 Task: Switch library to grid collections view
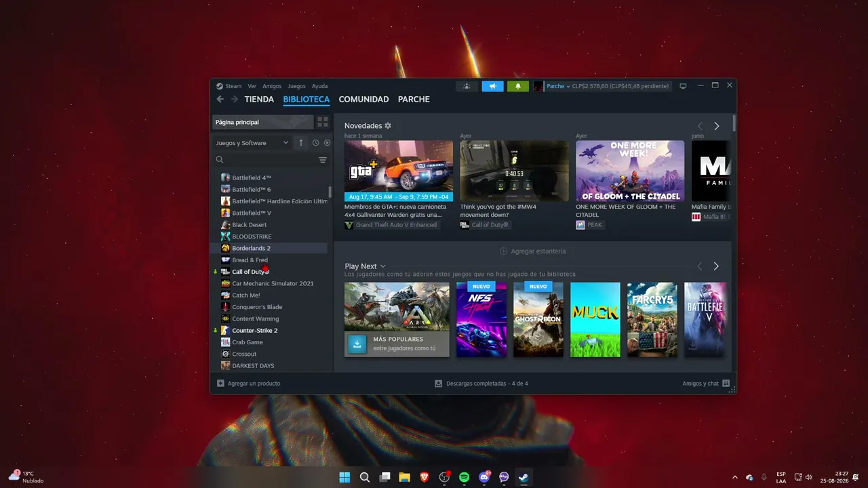pos(323,122)
